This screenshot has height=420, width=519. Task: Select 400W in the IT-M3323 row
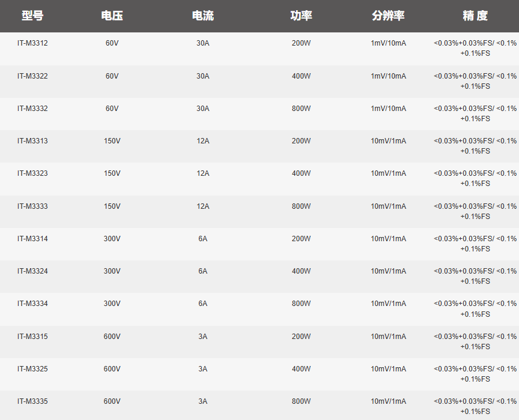tap(301, 173)
